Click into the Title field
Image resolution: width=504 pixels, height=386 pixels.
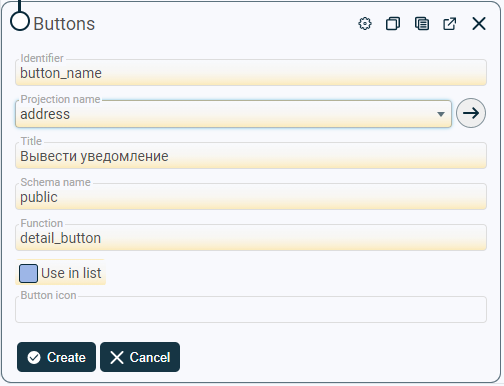251,156
